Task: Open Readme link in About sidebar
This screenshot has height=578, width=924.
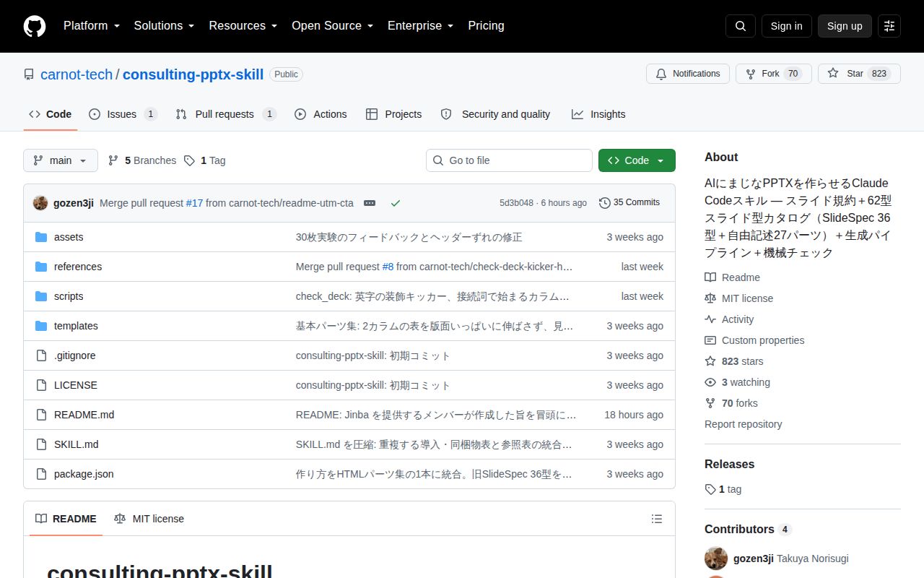Action: coord(733,277)
